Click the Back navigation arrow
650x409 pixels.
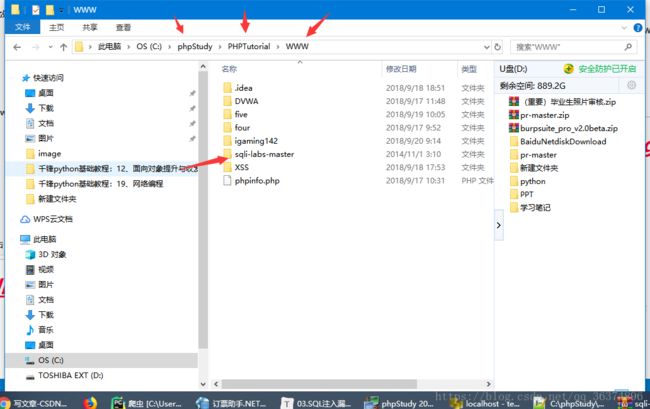(x=17, y=47)
